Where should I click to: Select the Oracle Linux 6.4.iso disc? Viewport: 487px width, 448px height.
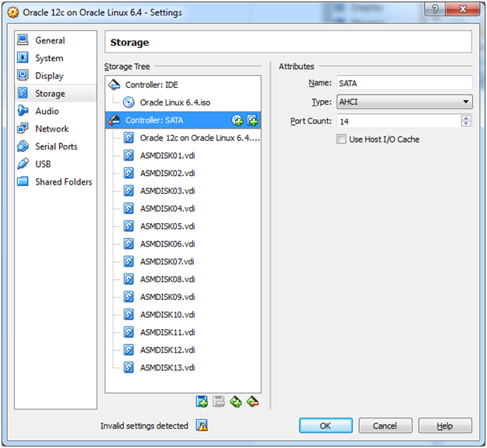(174, 102)
